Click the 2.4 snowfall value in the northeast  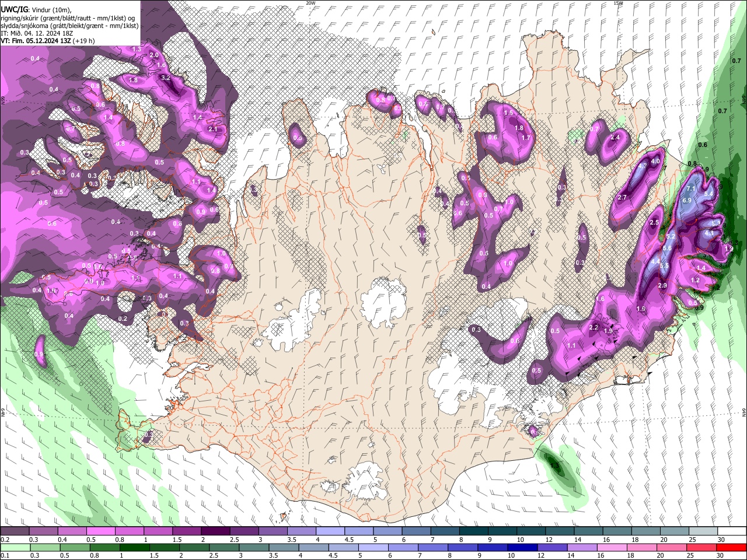615,138
